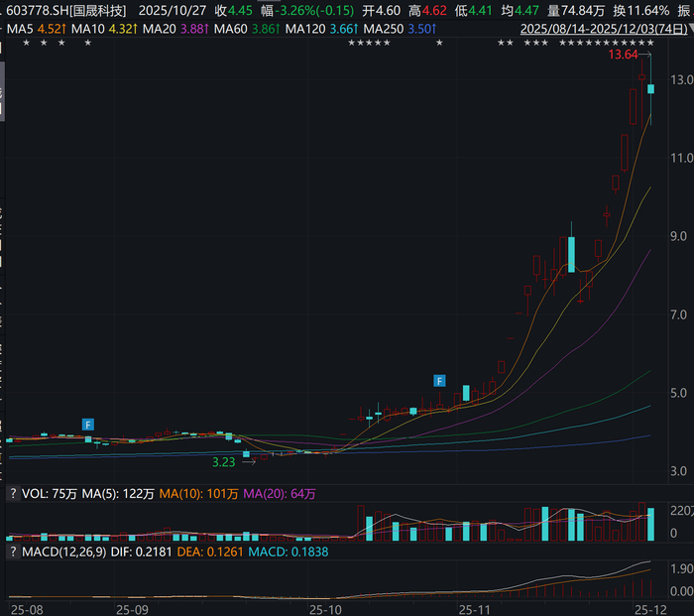Click the MACD(12,26,9) parameters label
Image resolution: width=694 pixels, height=616 pixels.
tap(64, 552)
